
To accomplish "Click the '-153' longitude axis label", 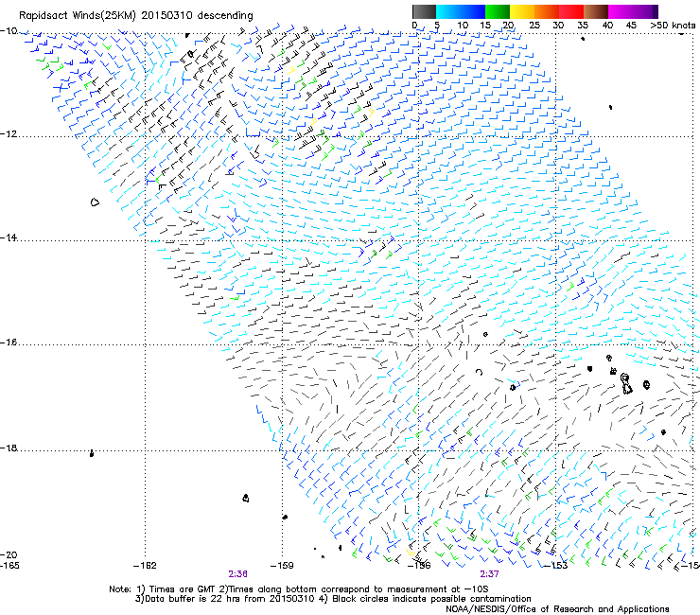I will (x=556, y=566).
